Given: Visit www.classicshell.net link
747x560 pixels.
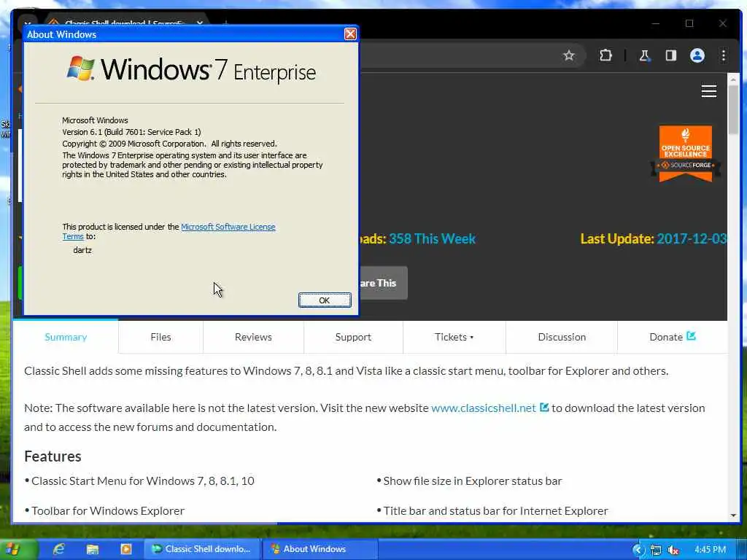Looking at the screenshot, I should (484, 408).
